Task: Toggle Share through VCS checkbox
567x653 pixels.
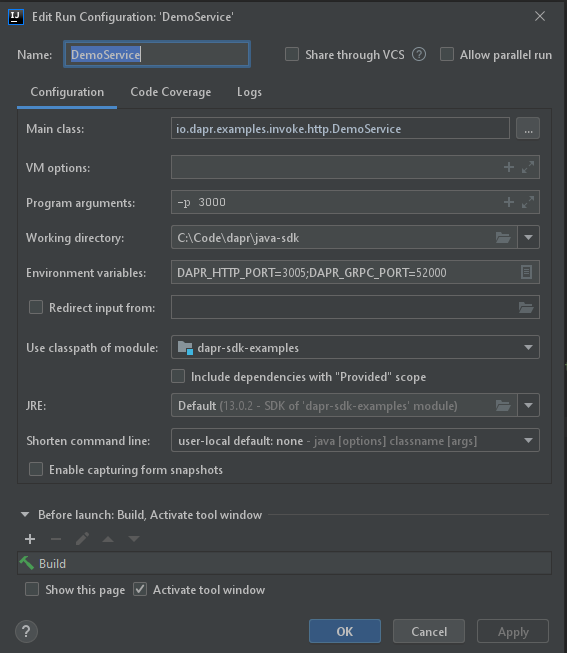Action: [292, 54]
